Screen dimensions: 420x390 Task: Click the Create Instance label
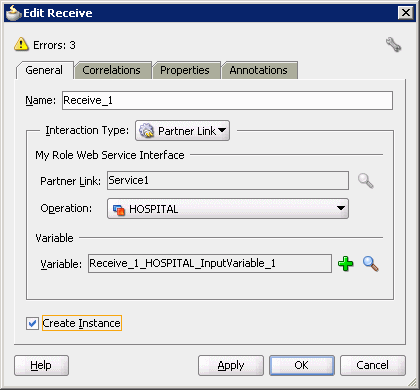(82, 323)
